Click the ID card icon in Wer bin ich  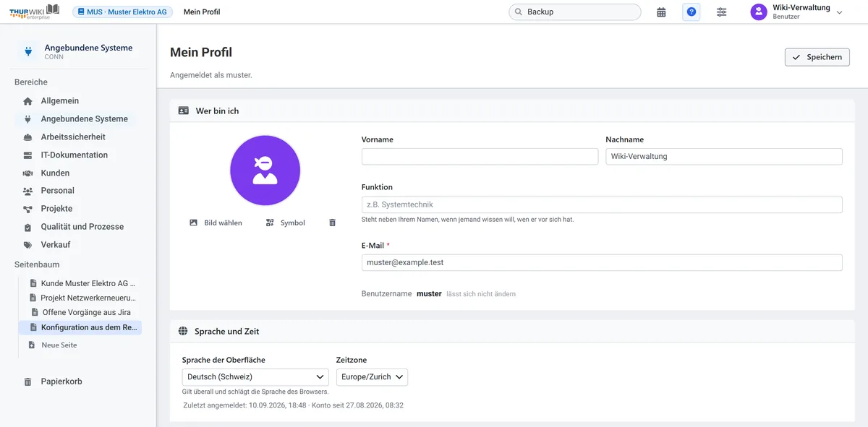184,111
